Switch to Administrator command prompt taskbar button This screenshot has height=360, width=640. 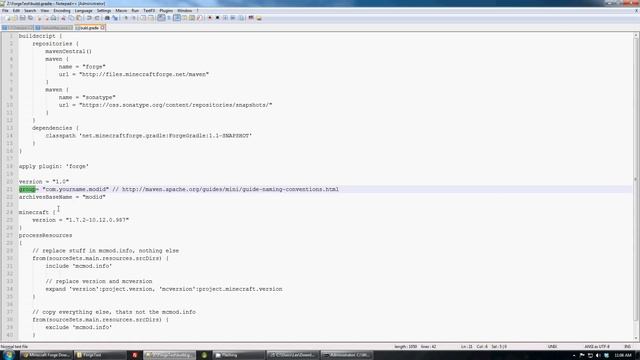pyautogui.click(x=347, y=355)
